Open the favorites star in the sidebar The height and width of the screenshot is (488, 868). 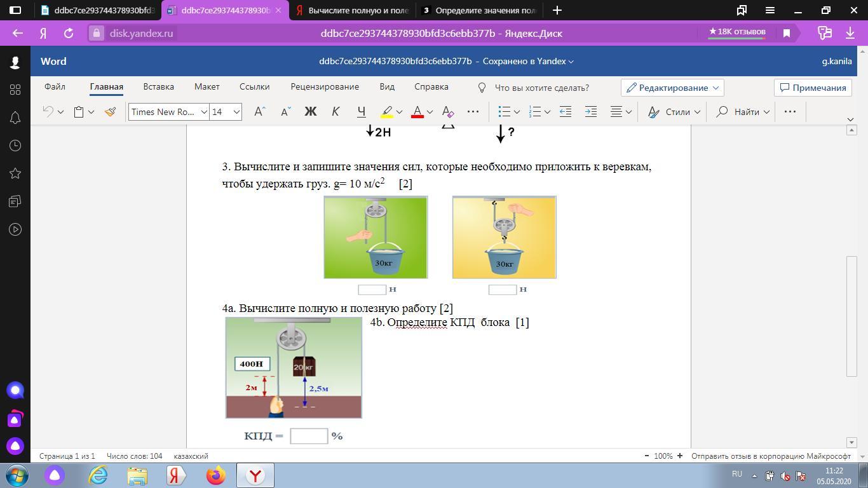(15, 173)
